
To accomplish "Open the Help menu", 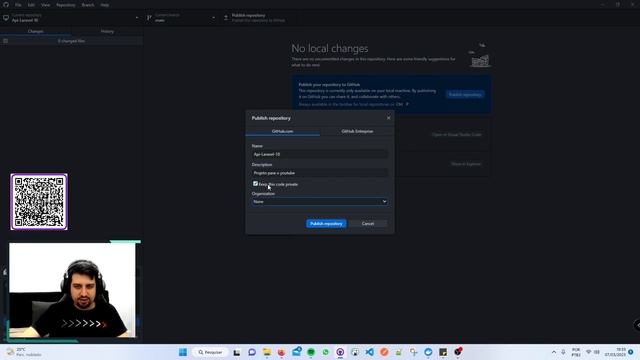I will click(x=105, y=5).
